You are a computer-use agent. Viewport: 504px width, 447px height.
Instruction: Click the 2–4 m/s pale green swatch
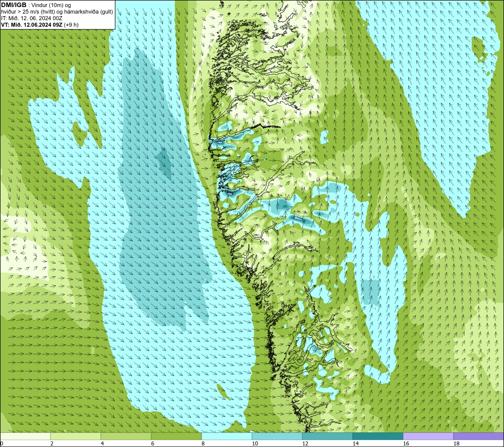click(x=76, y=436)
